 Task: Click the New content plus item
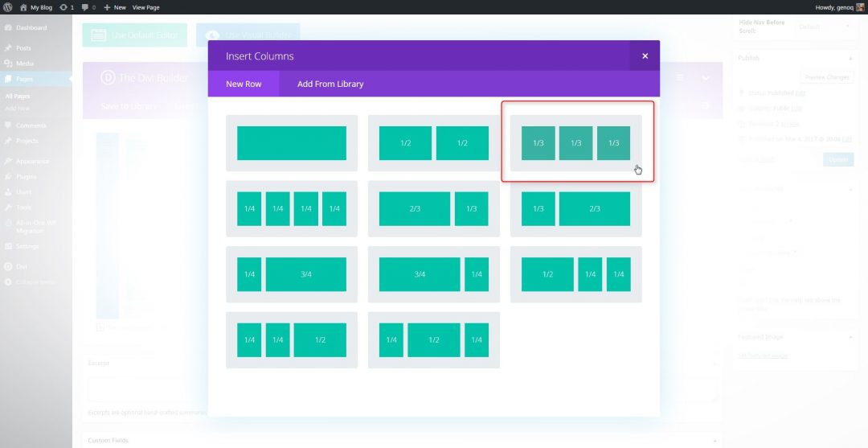(115, 6)
